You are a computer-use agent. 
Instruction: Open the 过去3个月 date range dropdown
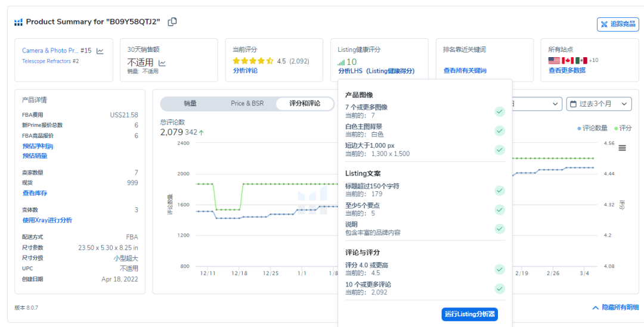[599, 104]
